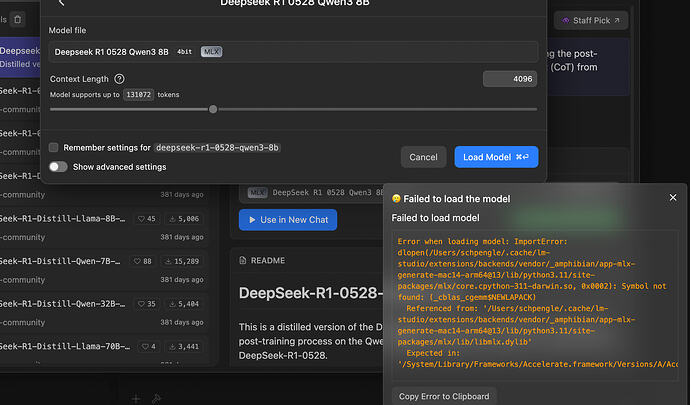
Task: Click '381 days ago' under Qwen-32B row
Action: pyautogui.click(x=182, y=322)
